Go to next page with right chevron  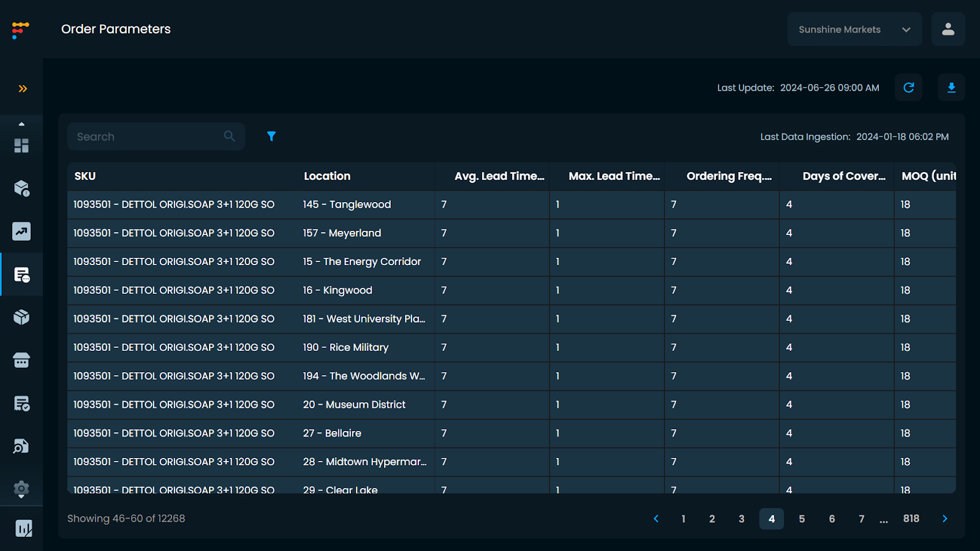[944, 519]
